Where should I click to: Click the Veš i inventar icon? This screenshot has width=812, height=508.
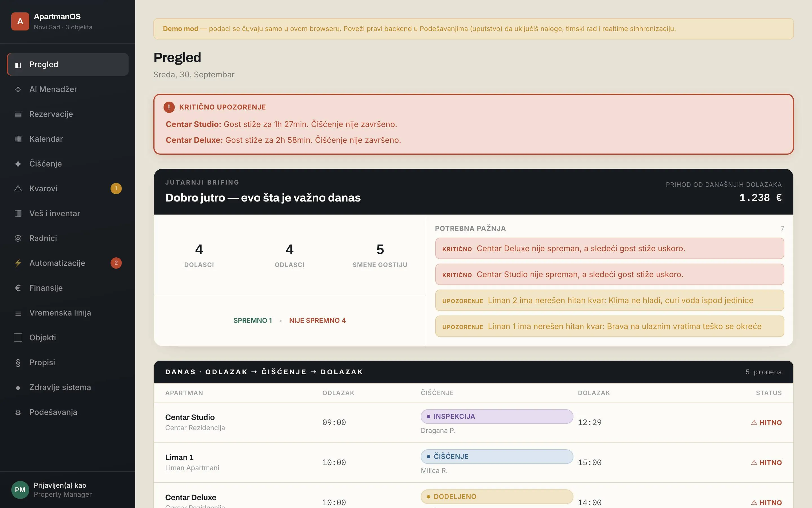pos(18,213)
